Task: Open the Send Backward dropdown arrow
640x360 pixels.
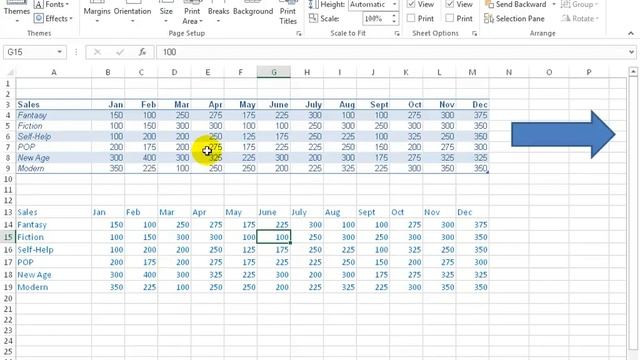Action: pyautogui.click(x=553, y=4)
